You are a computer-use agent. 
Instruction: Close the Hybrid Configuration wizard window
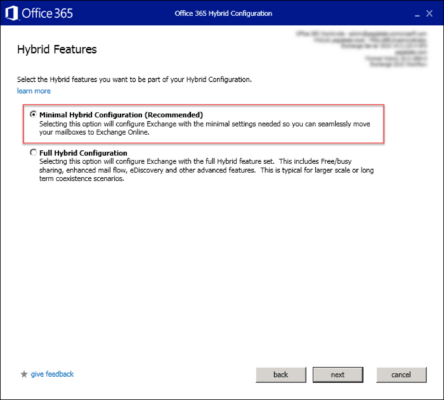click(429, 13)
